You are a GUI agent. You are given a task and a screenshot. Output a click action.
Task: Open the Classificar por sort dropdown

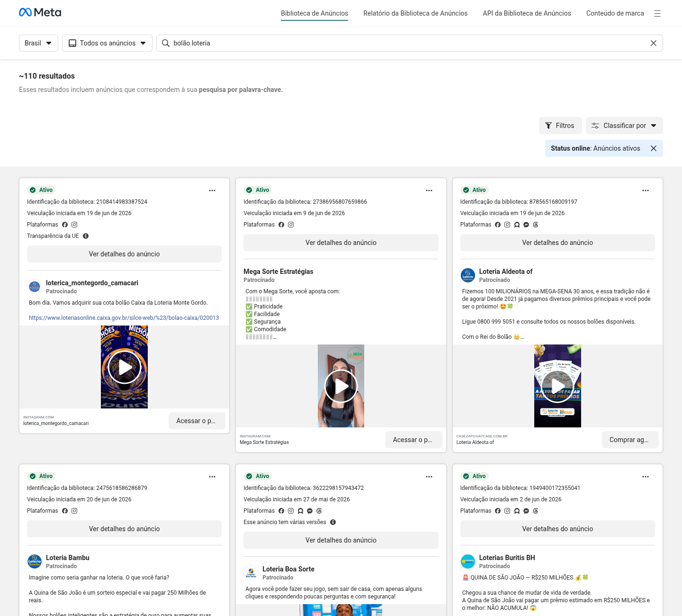(624, 126)
